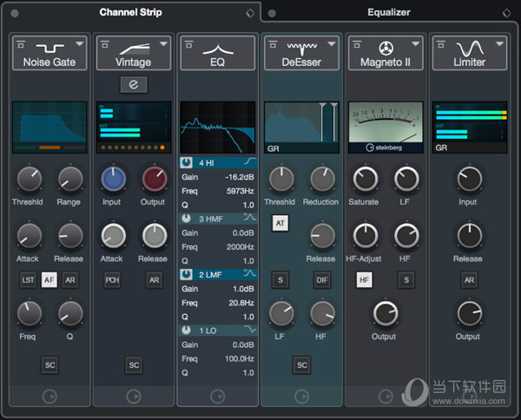Click the Noise Gate bottom arrow icon
Image resolution: width=521 pixels, height=420 pixels.
(49, 397)
